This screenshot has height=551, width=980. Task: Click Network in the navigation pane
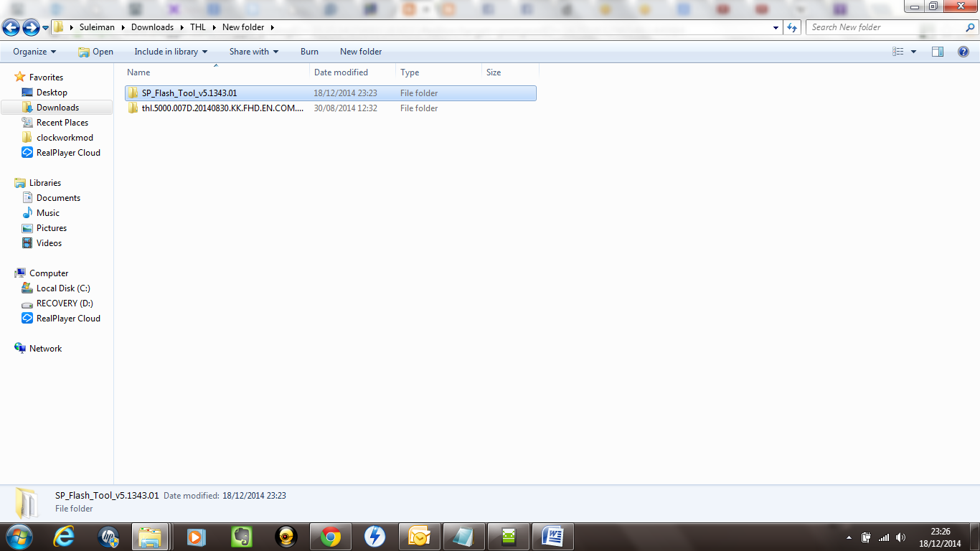(x=45, y=349)
